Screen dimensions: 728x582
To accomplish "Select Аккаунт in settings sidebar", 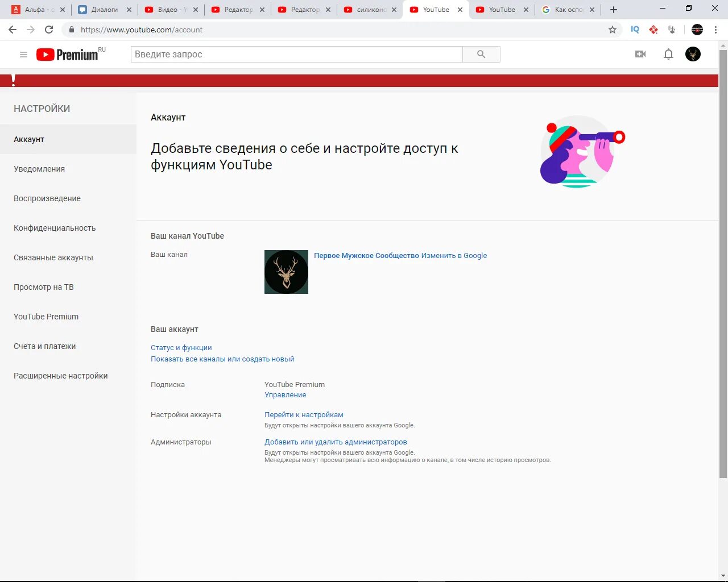I will [x=68, y=139].
